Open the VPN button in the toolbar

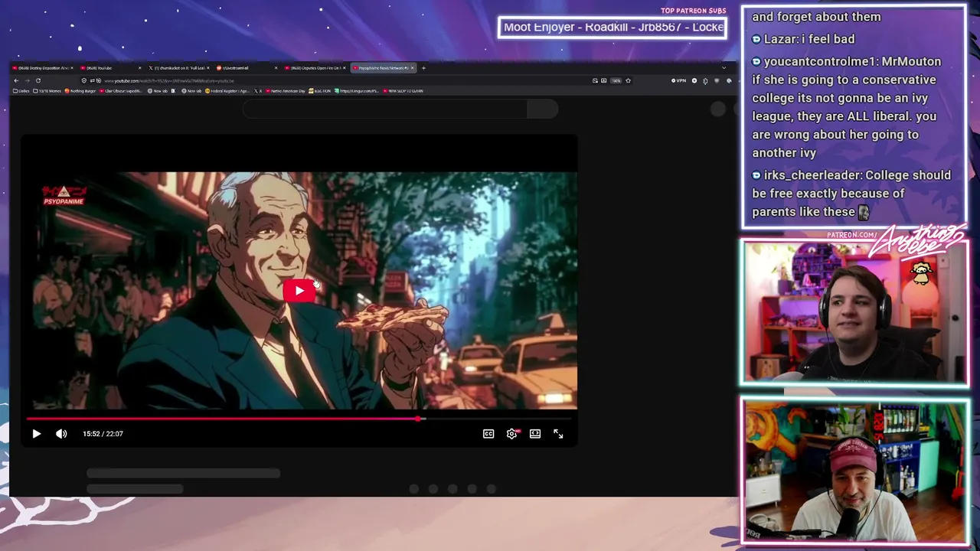679,80
